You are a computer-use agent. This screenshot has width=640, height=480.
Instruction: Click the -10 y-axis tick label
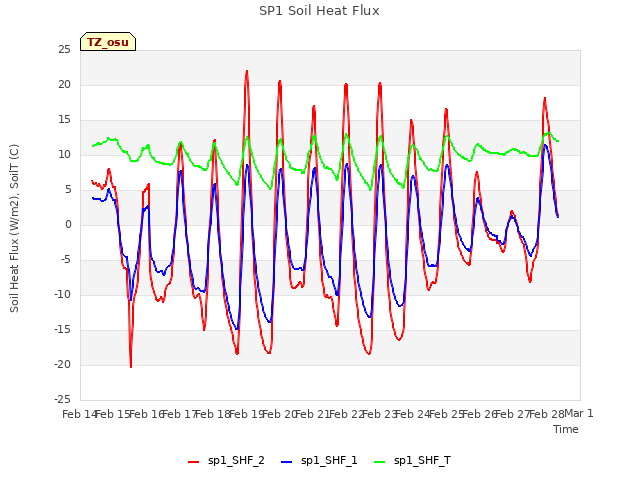point(62,294)
